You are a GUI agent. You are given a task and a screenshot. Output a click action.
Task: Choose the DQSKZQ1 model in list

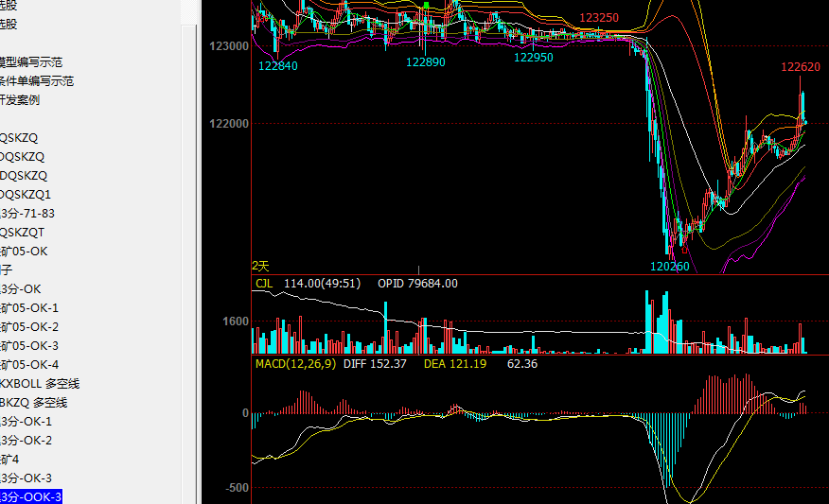coord(26,195)
